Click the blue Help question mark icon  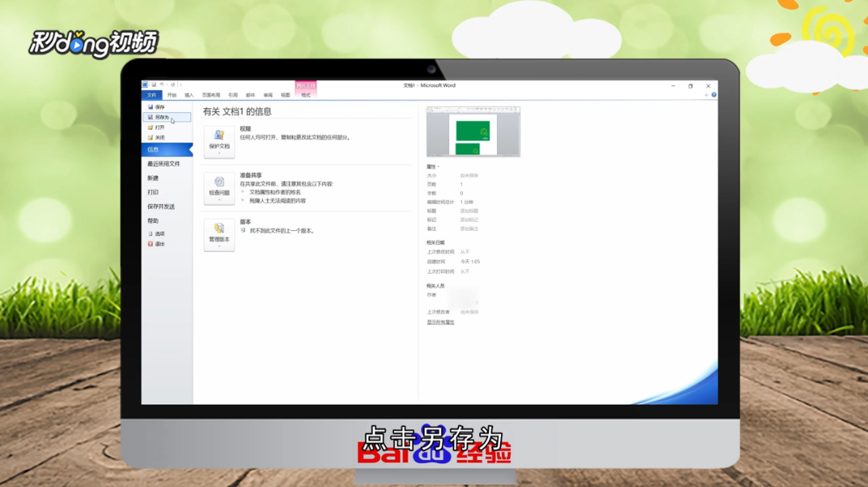point(714,94)
